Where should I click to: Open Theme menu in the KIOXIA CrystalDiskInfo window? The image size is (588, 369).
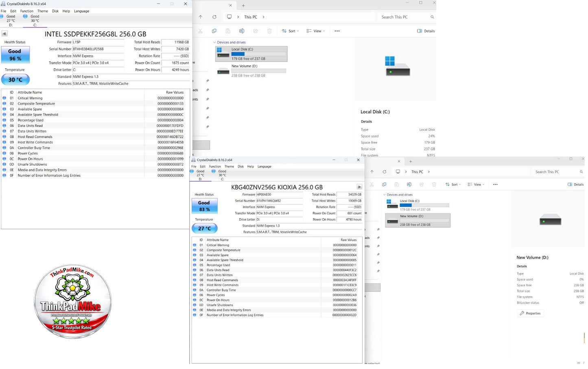coord(229,166)
